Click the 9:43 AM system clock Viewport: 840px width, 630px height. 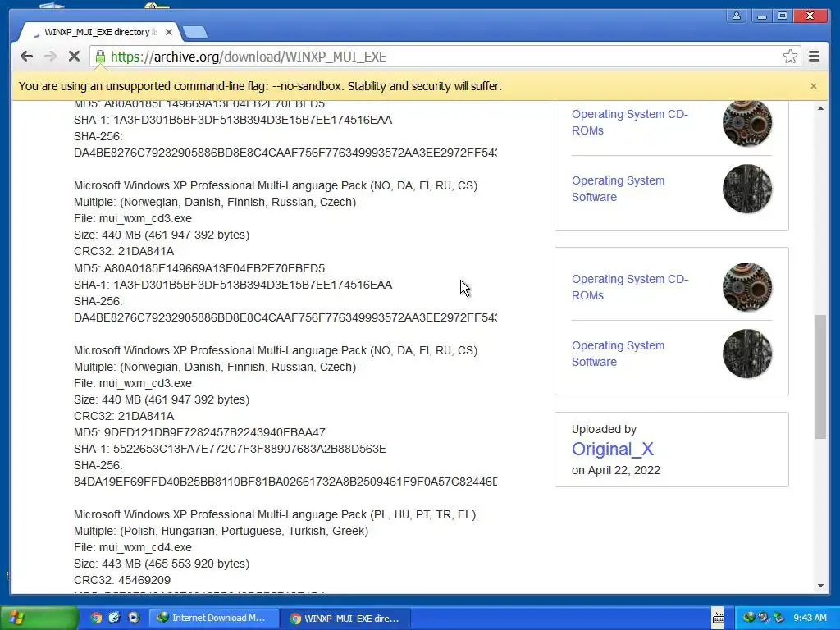810,618
